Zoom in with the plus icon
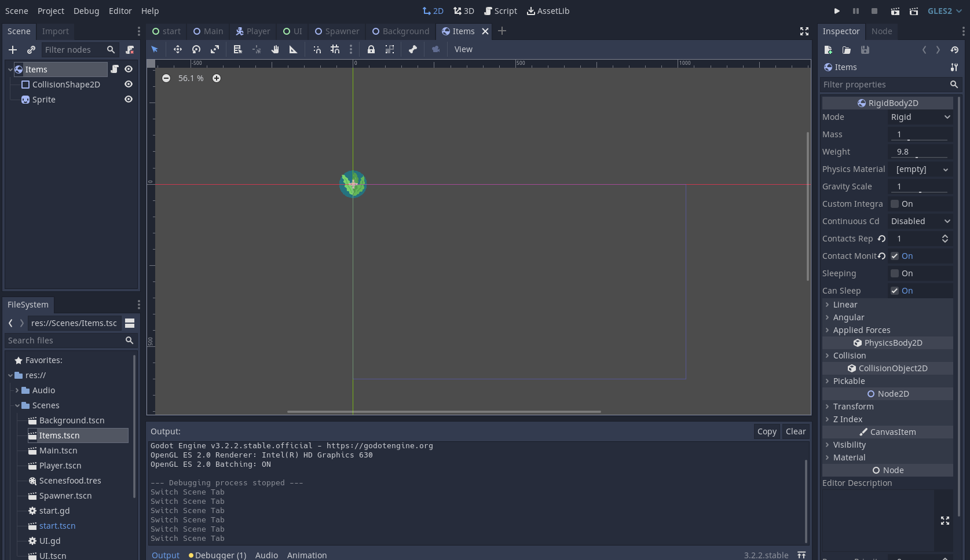970x560 pixels. (217, 78)
